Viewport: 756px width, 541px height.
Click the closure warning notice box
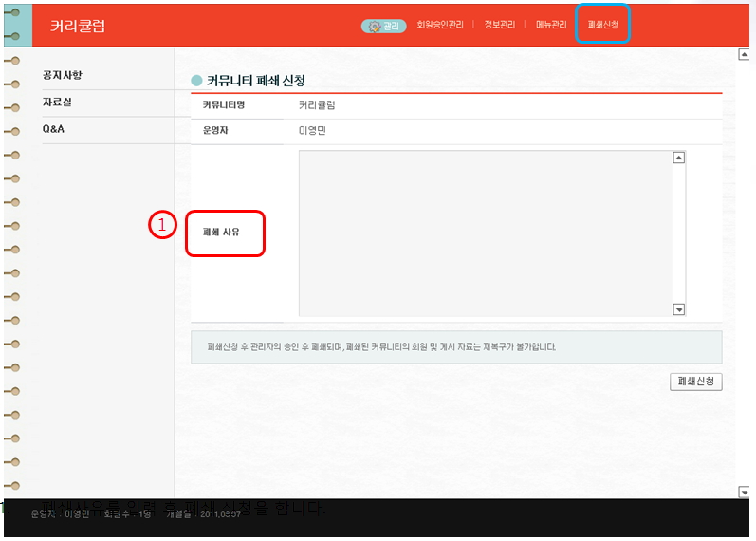455,347
